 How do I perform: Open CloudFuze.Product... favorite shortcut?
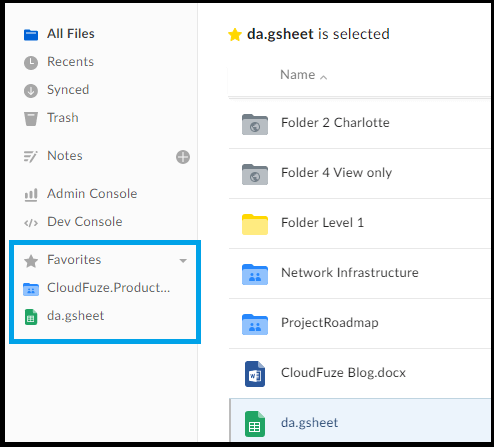pyautogui.click(x=108, y=288)
